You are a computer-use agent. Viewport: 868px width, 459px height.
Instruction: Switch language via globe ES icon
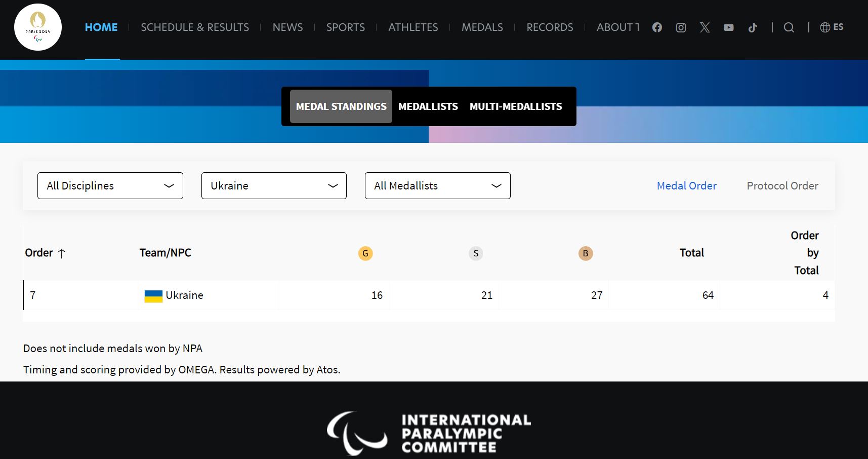pos(832,27)
